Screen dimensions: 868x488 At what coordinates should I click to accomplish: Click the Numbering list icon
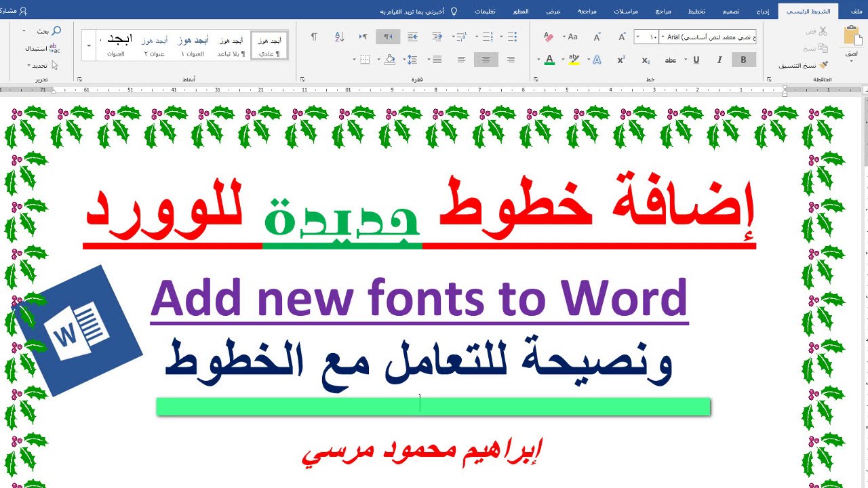point(488,37)
